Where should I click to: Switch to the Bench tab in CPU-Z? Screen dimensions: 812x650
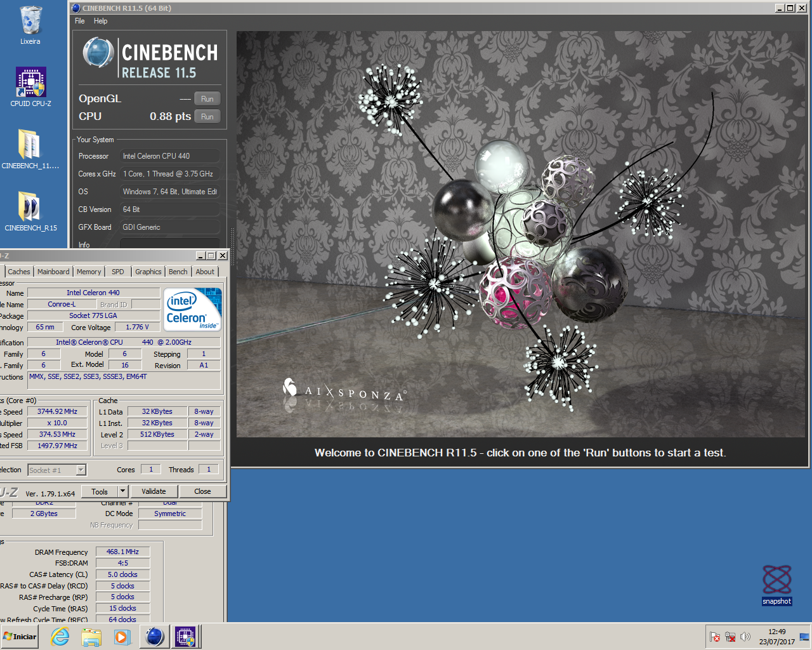coord(178,272)
